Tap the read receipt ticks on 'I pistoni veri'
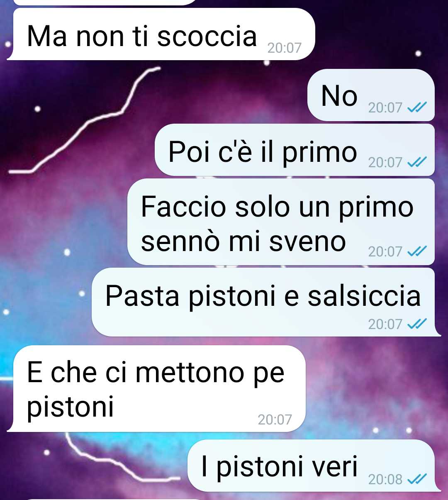Viewport: 448px width, 500px height. [x=417, y=479]
